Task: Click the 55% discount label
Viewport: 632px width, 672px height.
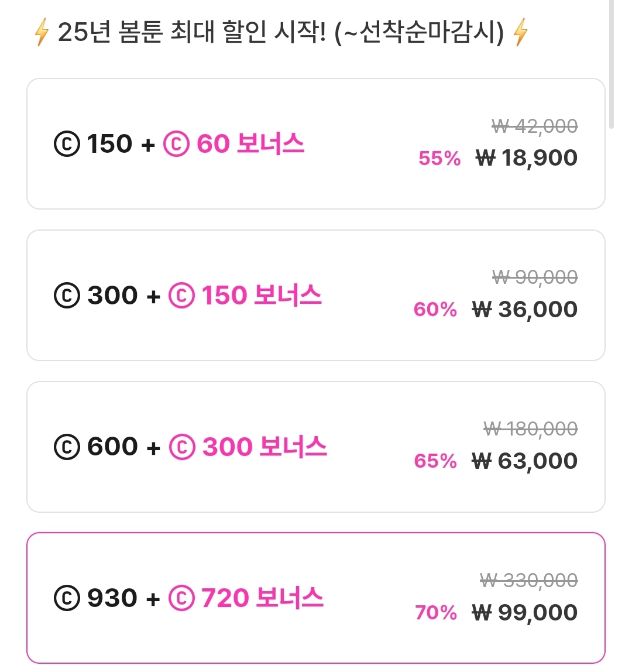Action: click(x=439, y=158)
